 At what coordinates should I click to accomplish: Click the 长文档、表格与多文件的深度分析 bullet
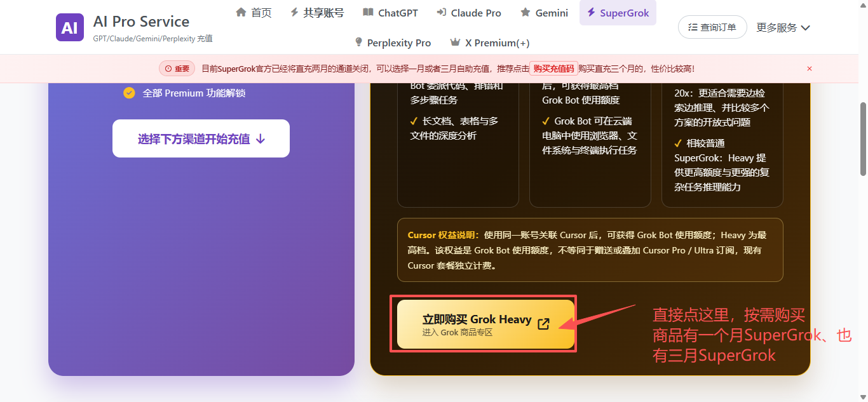point(454,128)
